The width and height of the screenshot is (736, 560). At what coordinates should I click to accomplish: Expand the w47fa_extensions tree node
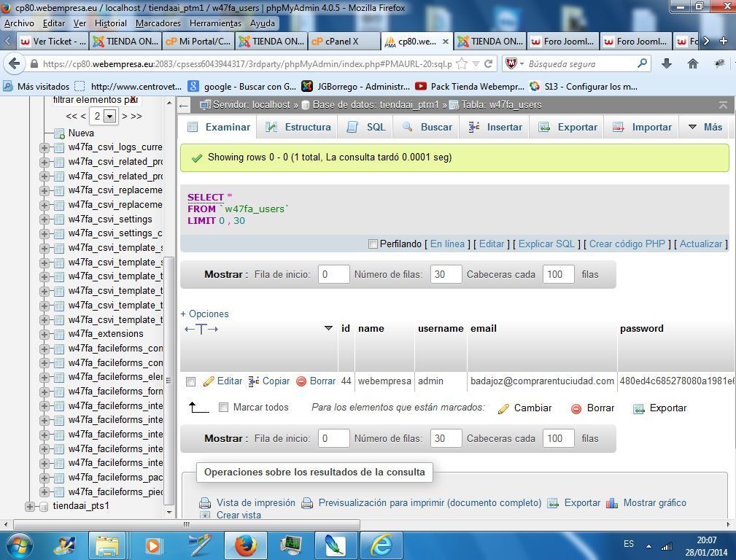[44, 334]
